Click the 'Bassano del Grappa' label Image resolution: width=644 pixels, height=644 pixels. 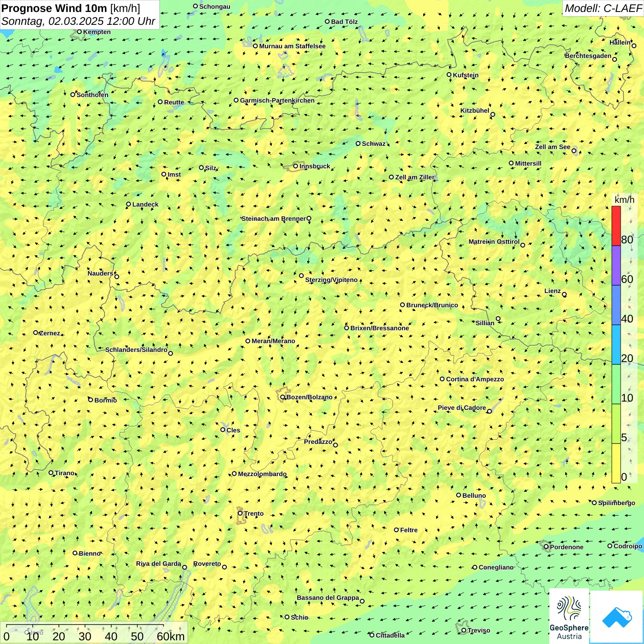coord(328,598)
